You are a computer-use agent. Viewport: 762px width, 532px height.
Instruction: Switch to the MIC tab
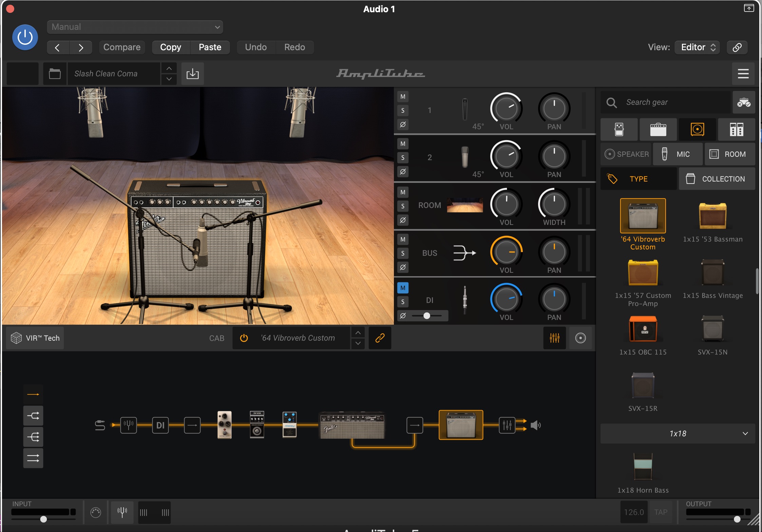pos(678,154)
